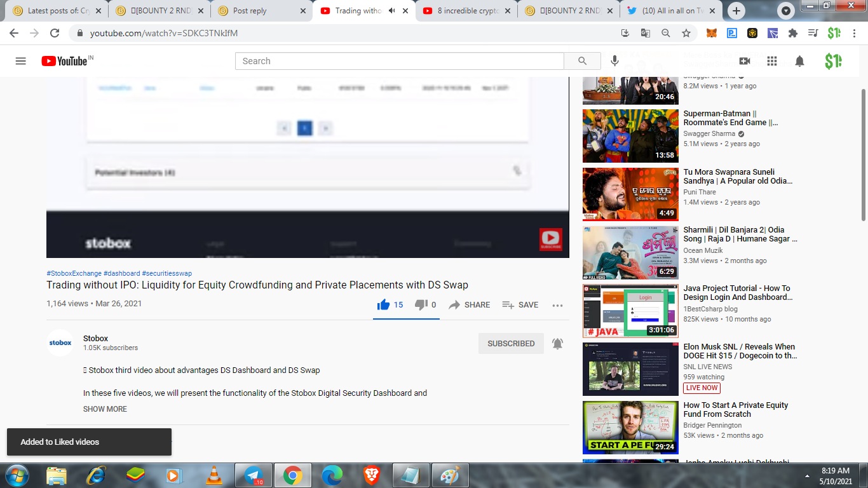This screenshot has height=488, width=868.
Task: Open the Stobox channel name link
Action: tap(95, 338)
